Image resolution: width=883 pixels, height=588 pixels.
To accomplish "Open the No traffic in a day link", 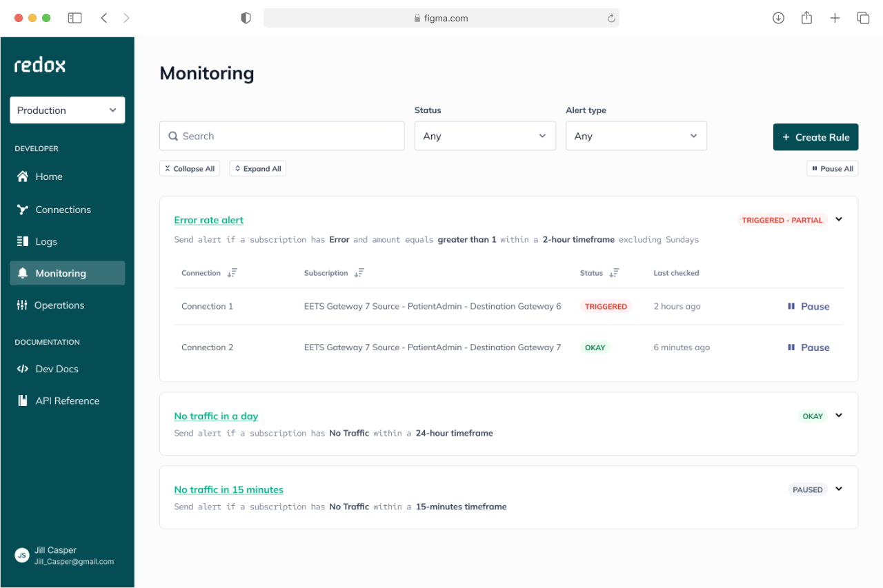I will point(216,416).
